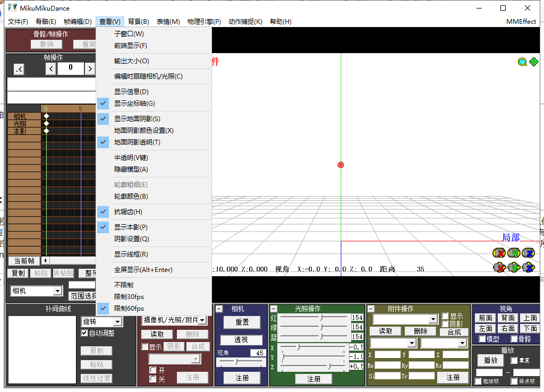544x392 pixels.
Task: Enable the 起始帧 checkbox
Action: 478,381
